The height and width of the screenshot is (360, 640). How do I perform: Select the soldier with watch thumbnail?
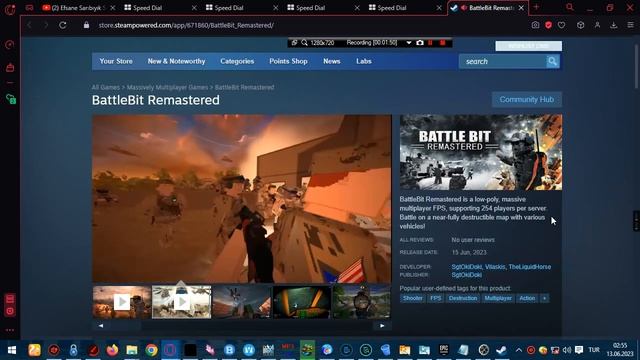point(361,302)
